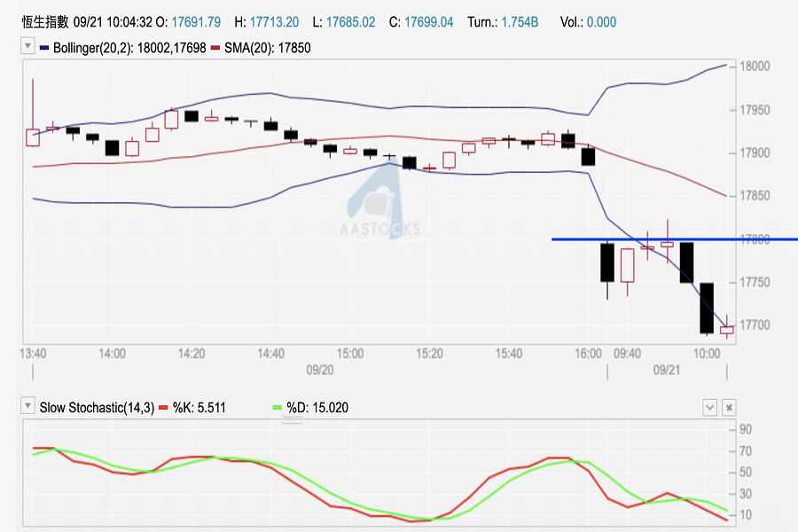Click the 30 stochastic axis label
Viewport: 798px width, 532px height.
(746, 494)
